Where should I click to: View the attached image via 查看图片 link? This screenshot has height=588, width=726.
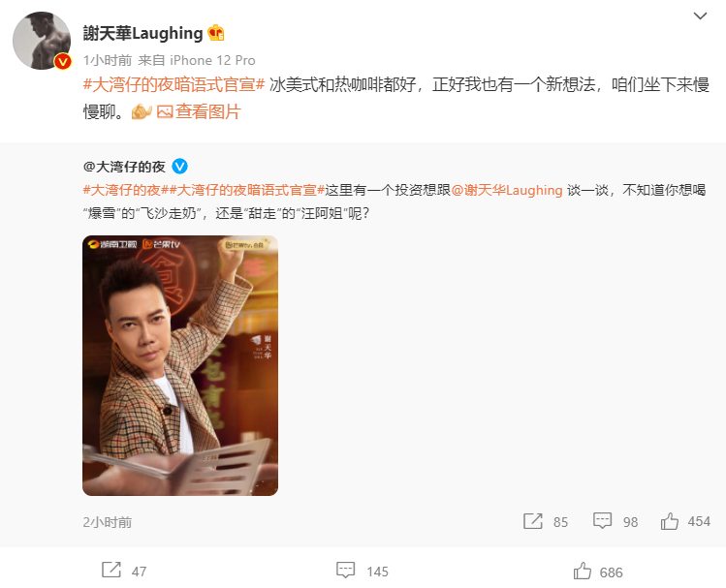207,111
